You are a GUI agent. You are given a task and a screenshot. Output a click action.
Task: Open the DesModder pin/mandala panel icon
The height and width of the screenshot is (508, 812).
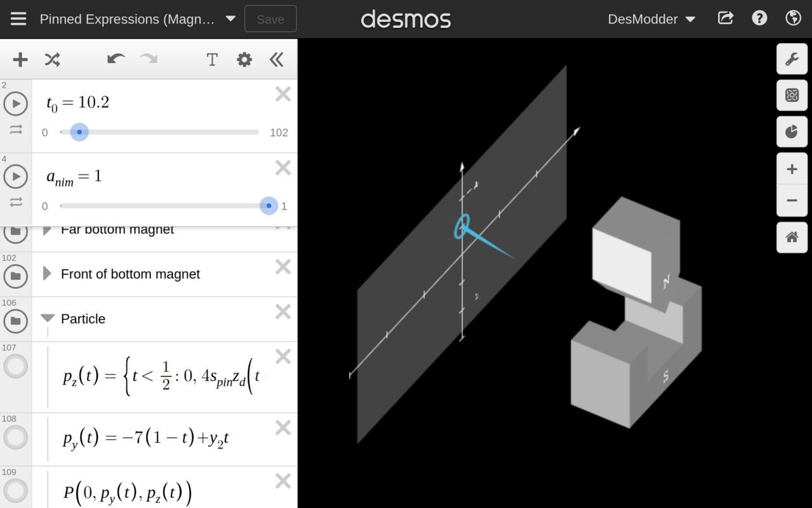click(x=792, y=95)
